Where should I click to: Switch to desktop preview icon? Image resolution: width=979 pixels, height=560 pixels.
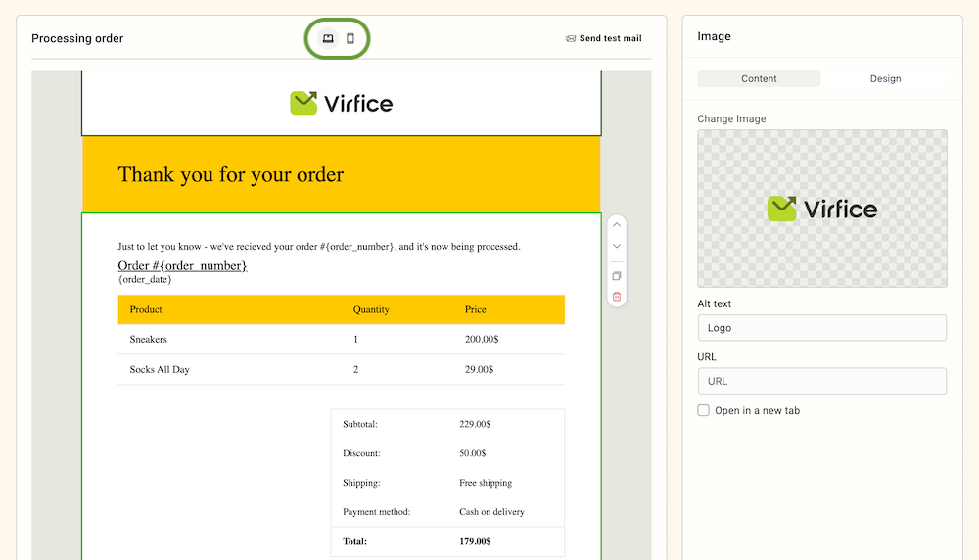click(328, 38)
